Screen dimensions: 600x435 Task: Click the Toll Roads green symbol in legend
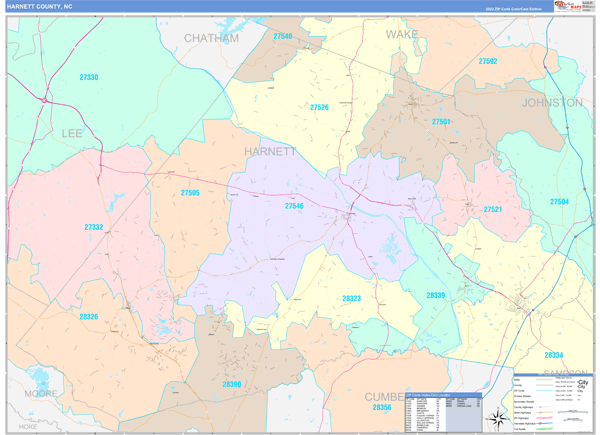(x=545, y=429)
